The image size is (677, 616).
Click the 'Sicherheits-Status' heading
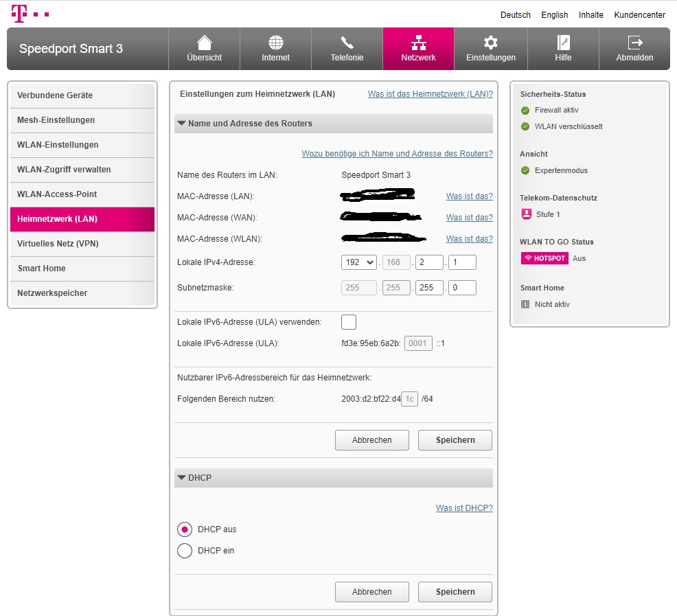point(553,94)
